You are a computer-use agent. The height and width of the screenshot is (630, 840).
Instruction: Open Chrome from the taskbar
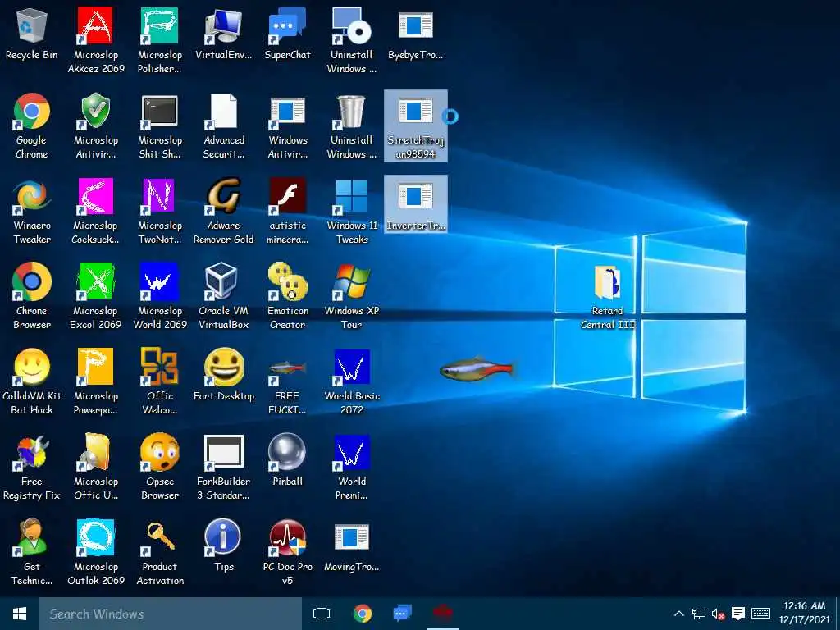(x=362, y=614)
